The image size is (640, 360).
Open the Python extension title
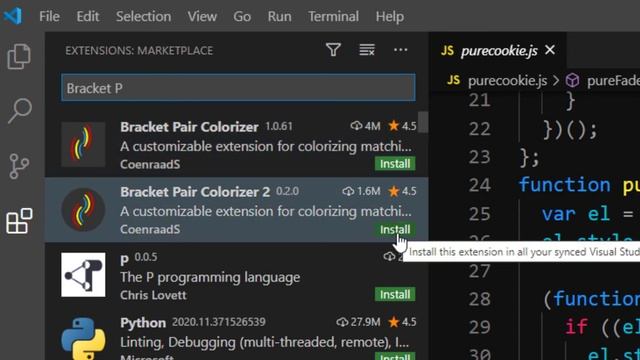pos(143,322)
